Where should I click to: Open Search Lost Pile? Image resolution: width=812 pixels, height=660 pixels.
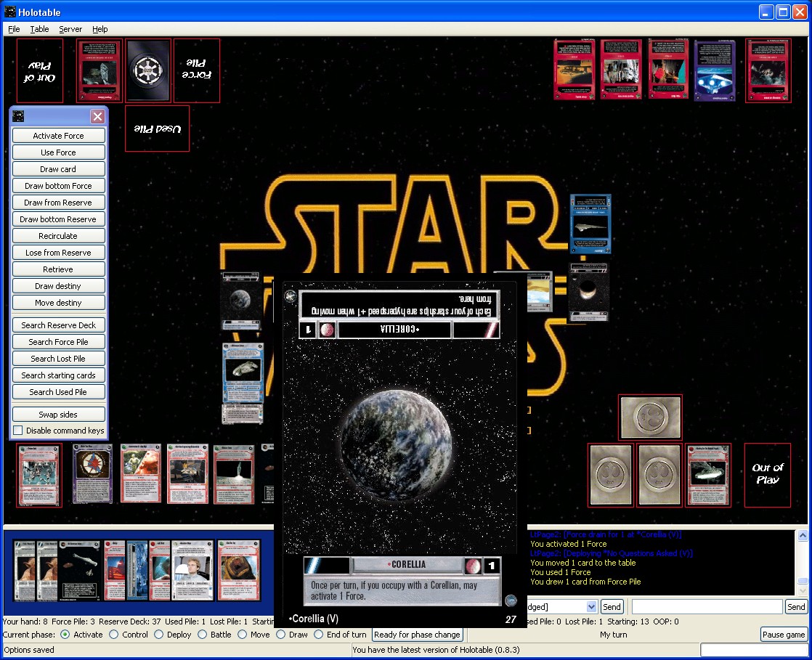pyautogui.click(x=59, y=359)
